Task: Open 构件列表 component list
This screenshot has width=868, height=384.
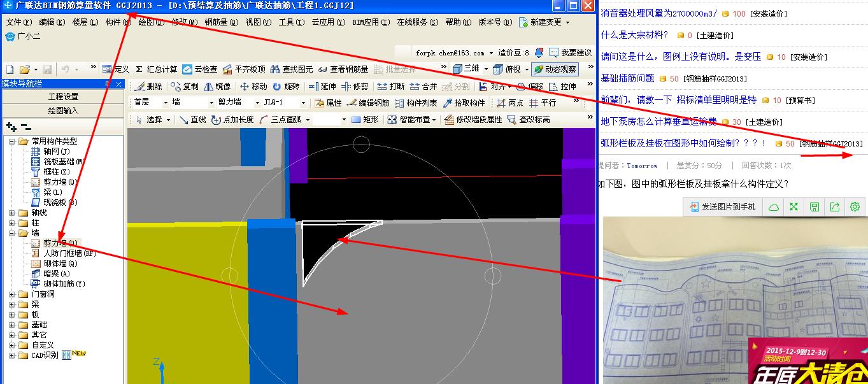Action: (416, 103)
